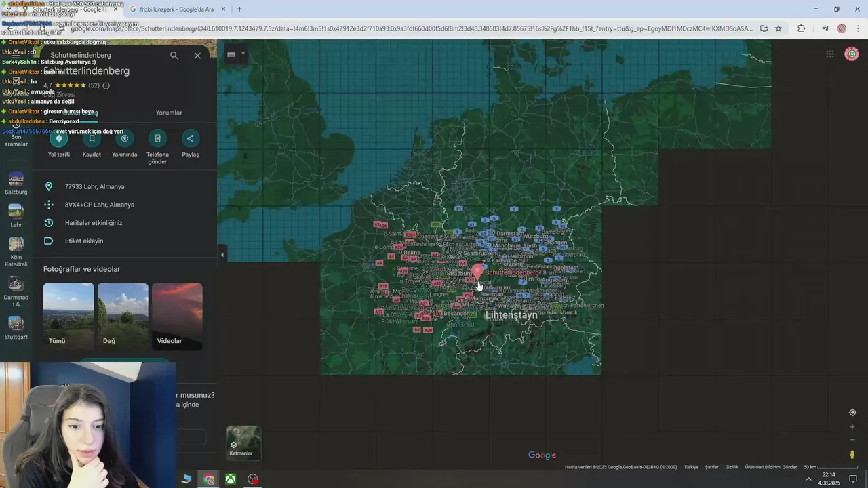
Task: Click Schutterlindenberg red map pin
Action: click(477, 272)
